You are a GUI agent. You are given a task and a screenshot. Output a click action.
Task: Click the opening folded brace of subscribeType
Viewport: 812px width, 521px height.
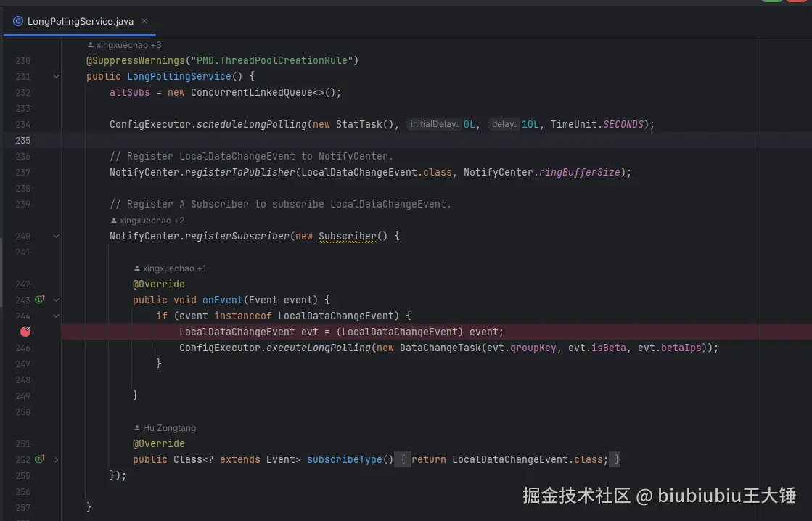tap(403, 459)
